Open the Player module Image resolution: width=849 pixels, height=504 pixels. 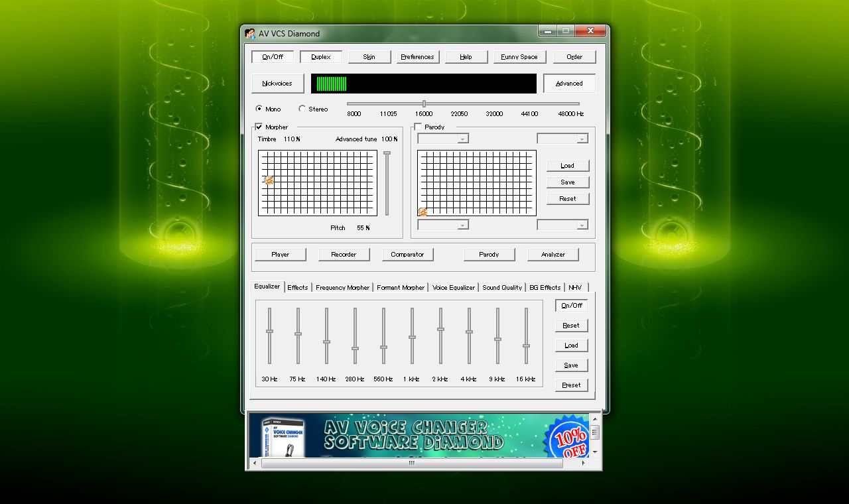click(281, 255)
